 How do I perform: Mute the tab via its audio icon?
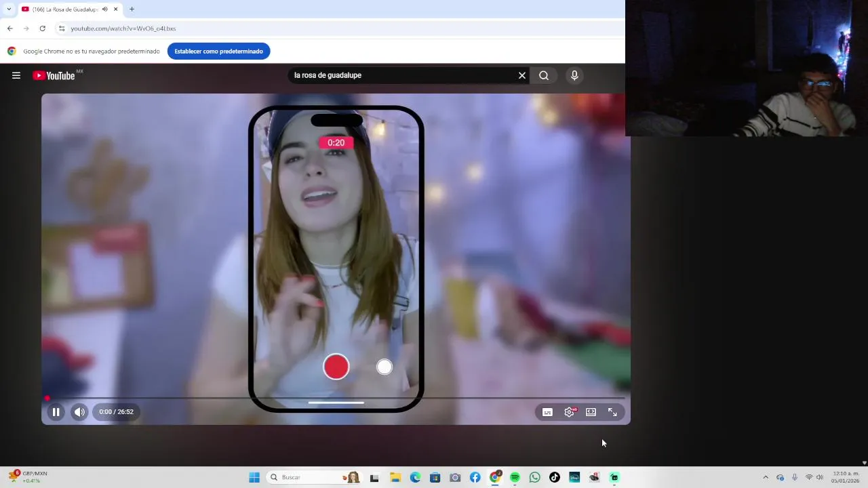[x=105, y=9]
